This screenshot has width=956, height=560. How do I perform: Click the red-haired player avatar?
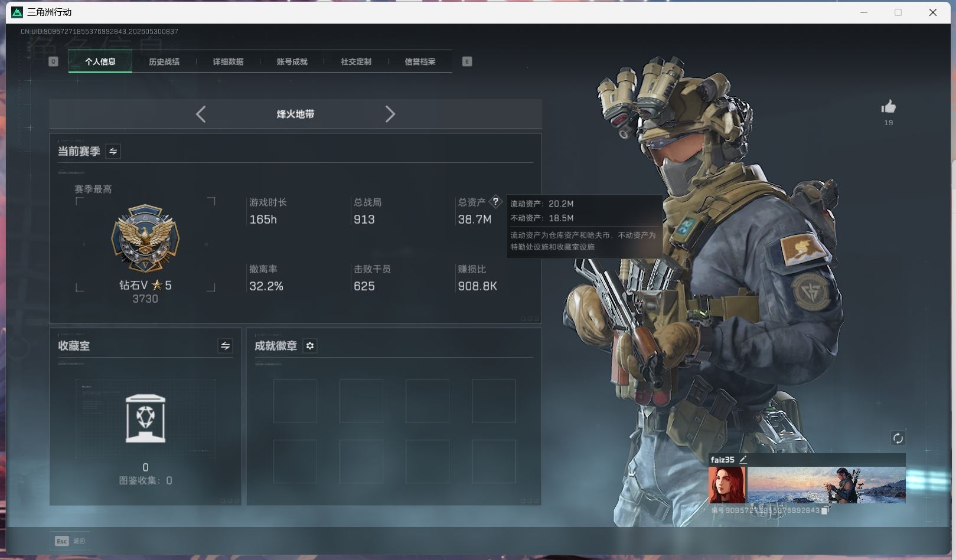(727, 484)
